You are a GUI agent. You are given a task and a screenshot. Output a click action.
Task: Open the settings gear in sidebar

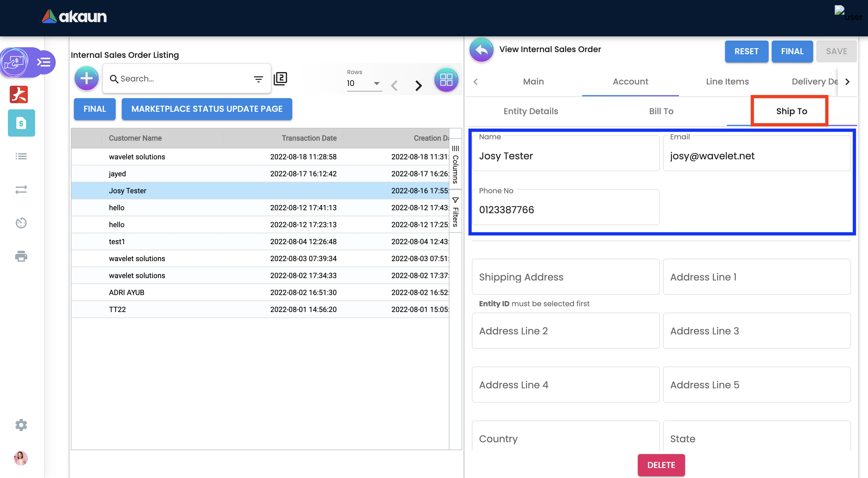pos(21,425)
